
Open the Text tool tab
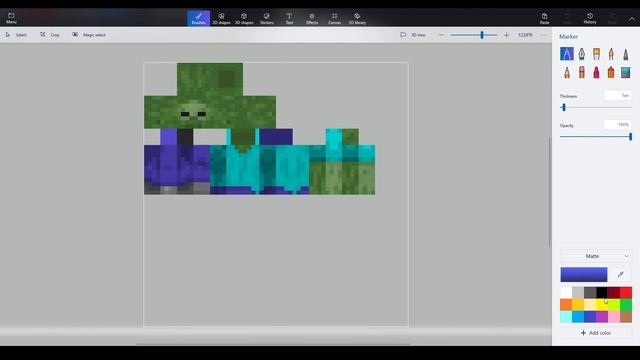point(289,18)
